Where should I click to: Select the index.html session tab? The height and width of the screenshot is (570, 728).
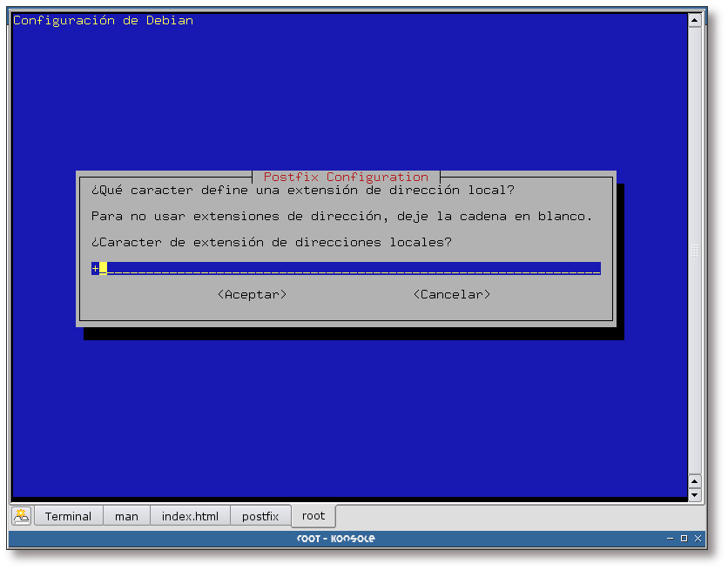click(x=190, y=516)
